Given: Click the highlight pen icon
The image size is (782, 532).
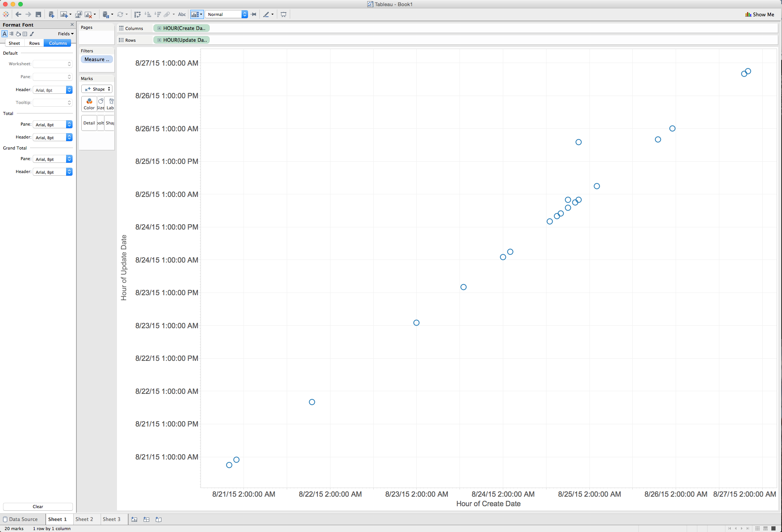Looking at the screenshot, I should (x=266, y=14).
